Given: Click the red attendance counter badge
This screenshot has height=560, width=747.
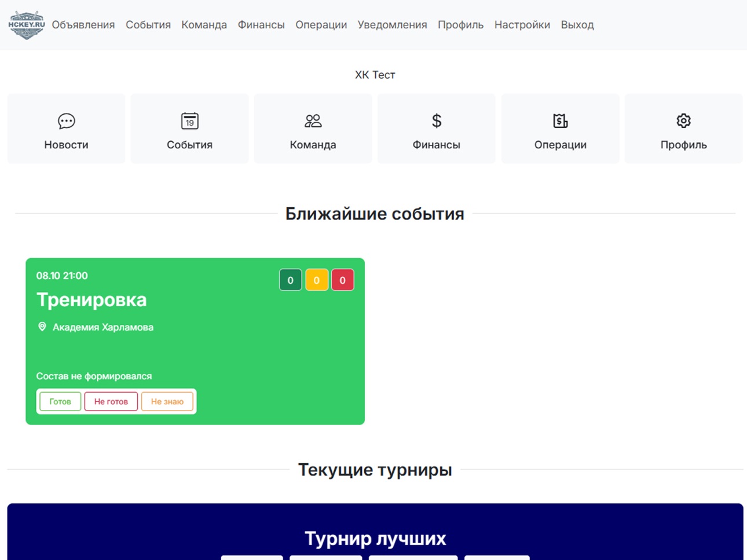Looking at the screenshot, I should click(x=343, y=280).
